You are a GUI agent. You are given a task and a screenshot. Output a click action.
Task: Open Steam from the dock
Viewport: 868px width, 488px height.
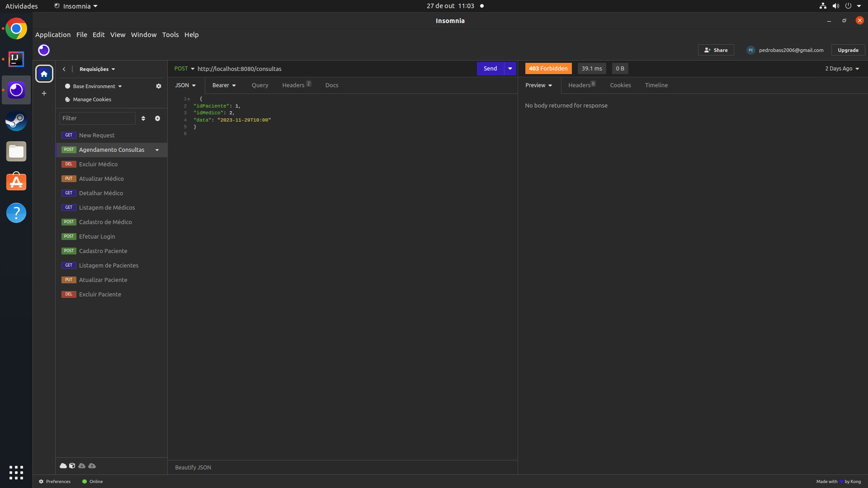coord(16,121)
